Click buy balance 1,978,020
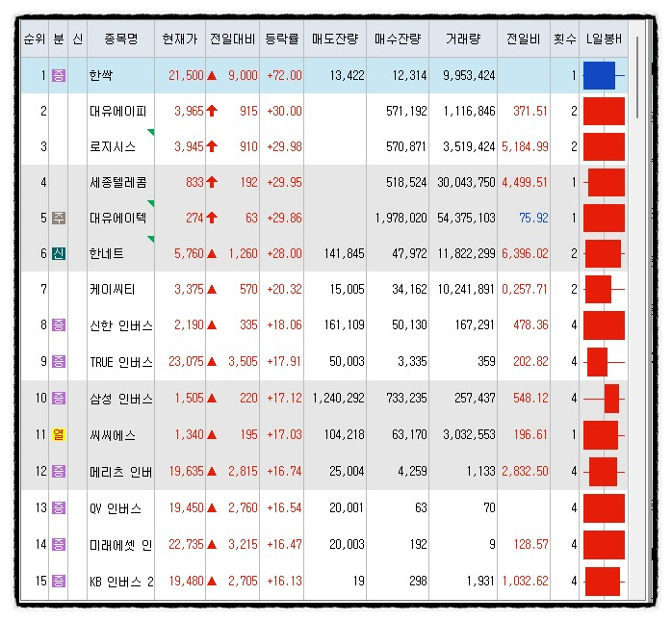Image resolution: width=672 pixels, height=622 pixels. (401, 218)
